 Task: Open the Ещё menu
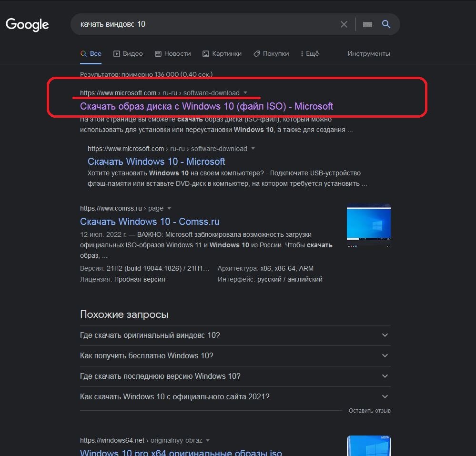pyautogui.click(x=310, y=54)
